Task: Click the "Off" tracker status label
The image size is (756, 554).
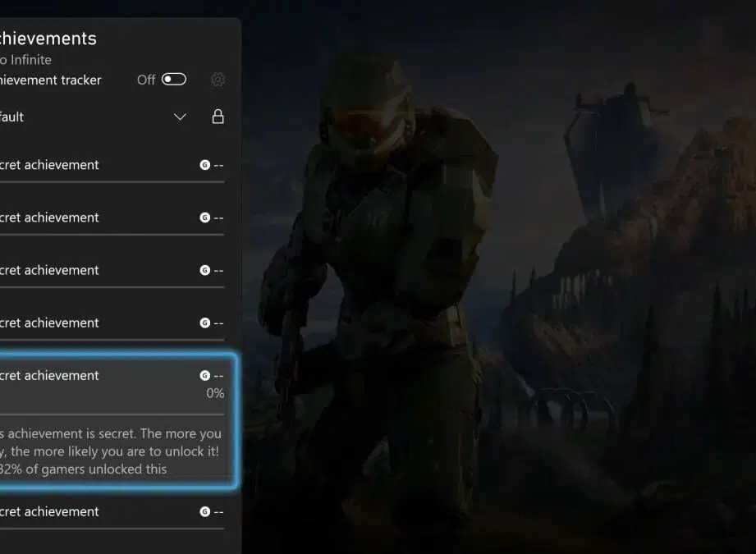Action: pyautogui.click(x=146, y=80)
